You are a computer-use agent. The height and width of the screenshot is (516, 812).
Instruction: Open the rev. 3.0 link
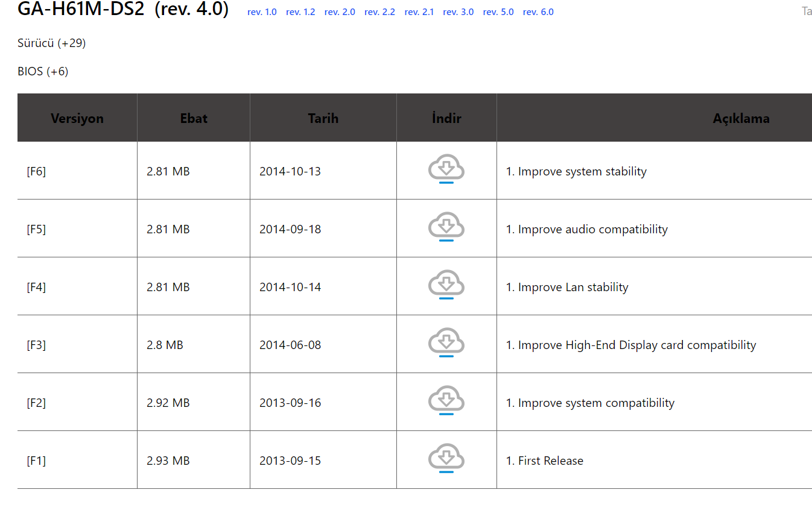pyautogui.click(x=458, y=12)
